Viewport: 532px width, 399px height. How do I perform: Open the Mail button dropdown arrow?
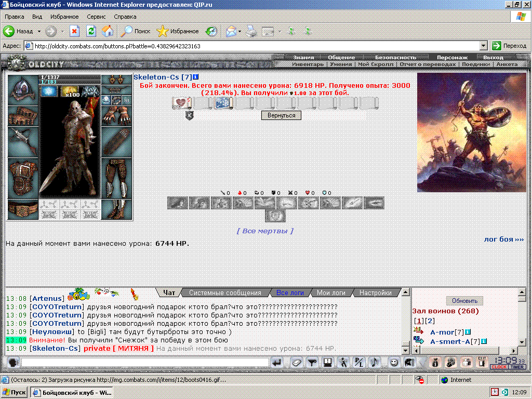point(240,31)
